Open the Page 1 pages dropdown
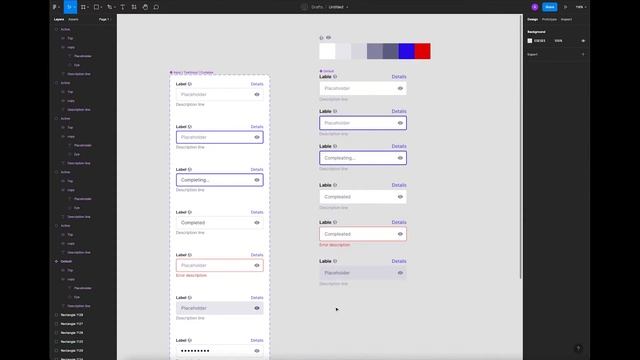The width and height of the screenshot is (640, 360). pyautogui.click(x=104, y=19)
